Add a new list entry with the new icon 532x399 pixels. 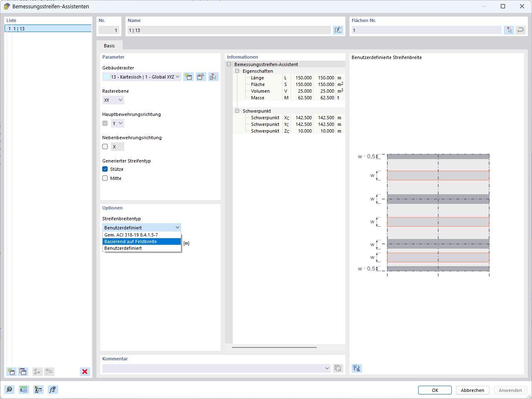tap(11, 372)
